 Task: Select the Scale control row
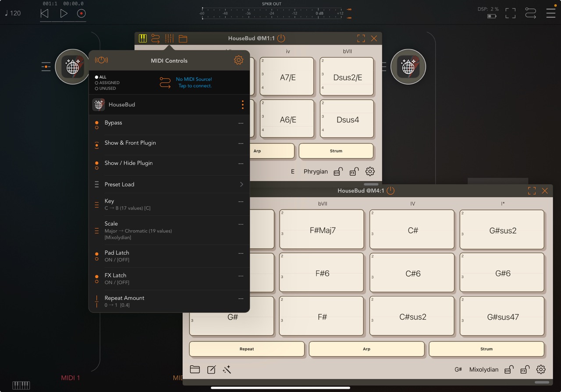(169, 230)
